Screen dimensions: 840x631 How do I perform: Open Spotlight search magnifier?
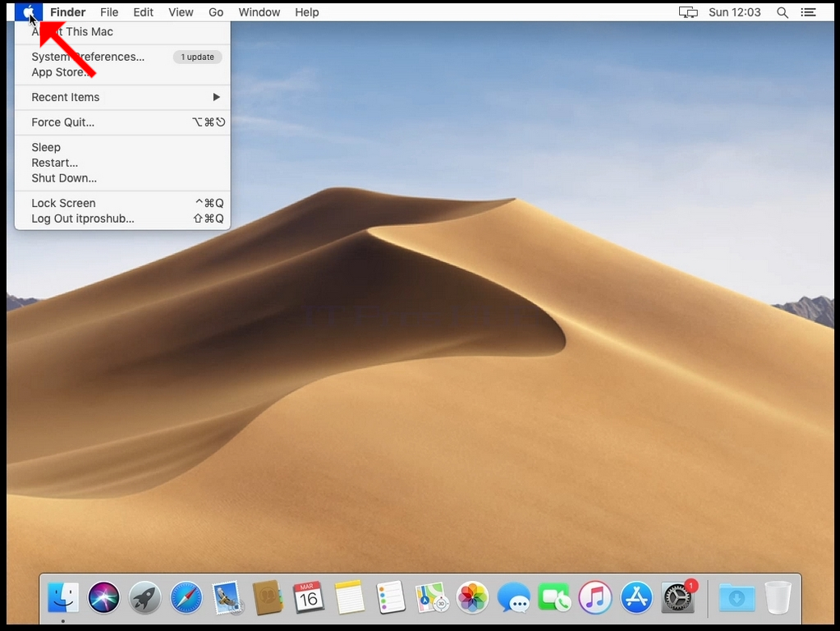pyautogui.click(x=783, y=12)
